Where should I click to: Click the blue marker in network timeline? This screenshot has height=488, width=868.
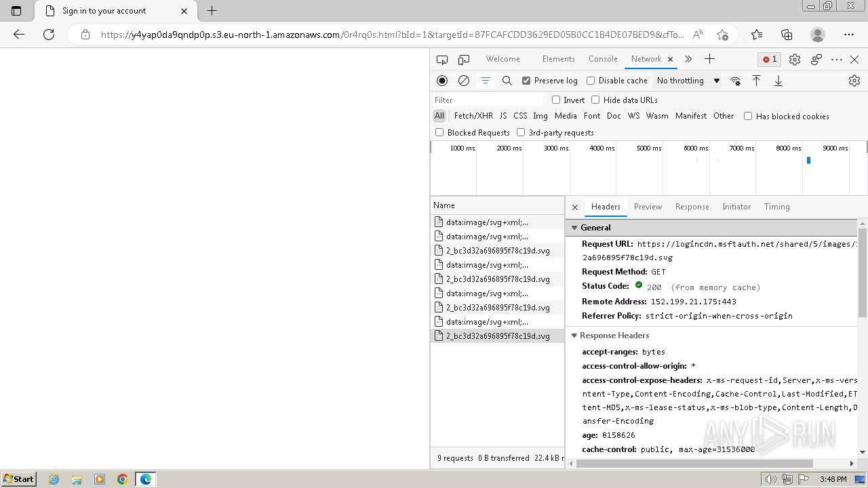point(808,160)
